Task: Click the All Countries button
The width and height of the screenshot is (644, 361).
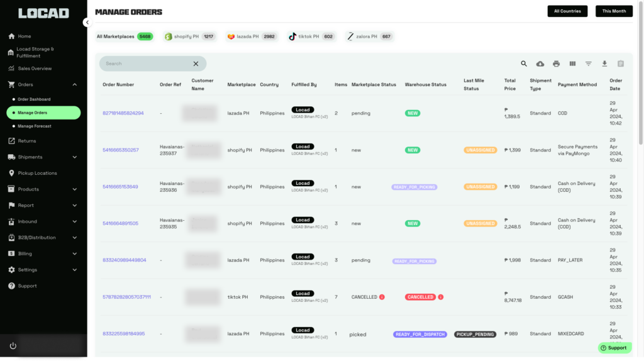Action: tap(567, 11)
